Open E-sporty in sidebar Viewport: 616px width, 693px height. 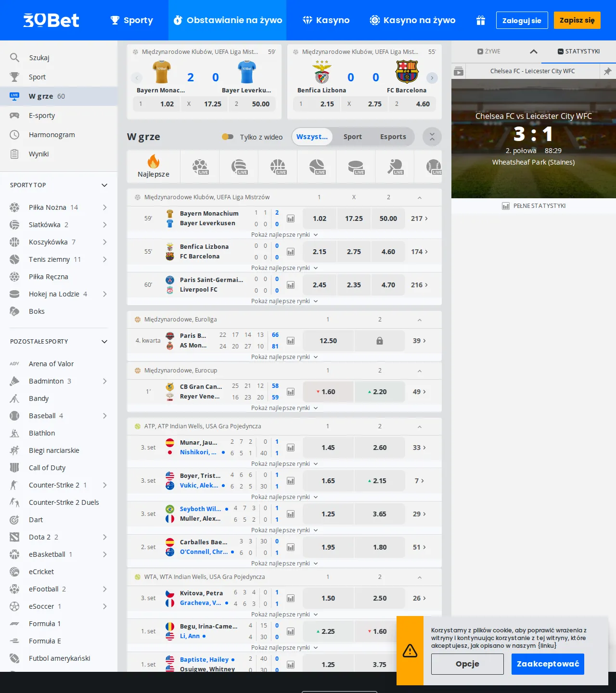point(59,115)
